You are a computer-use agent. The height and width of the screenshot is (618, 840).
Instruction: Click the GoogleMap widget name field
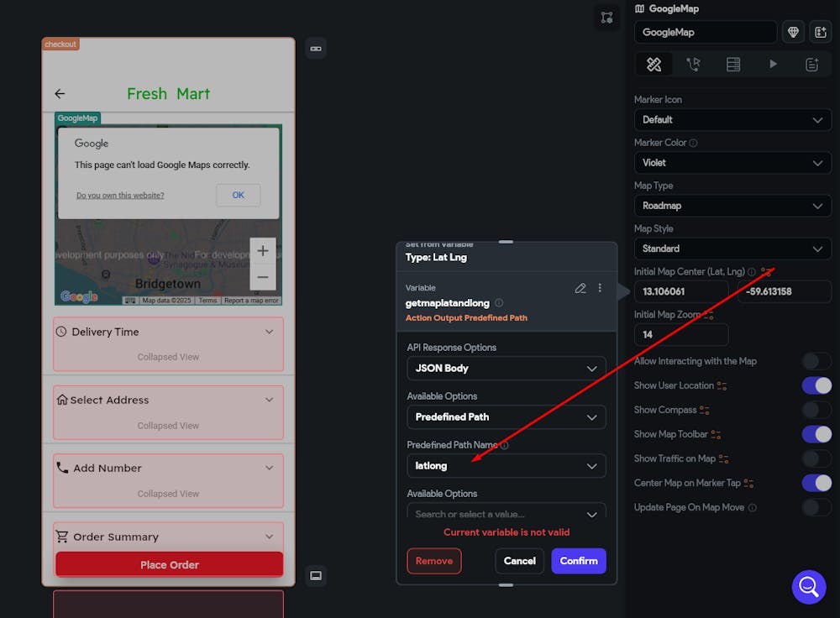706,32
